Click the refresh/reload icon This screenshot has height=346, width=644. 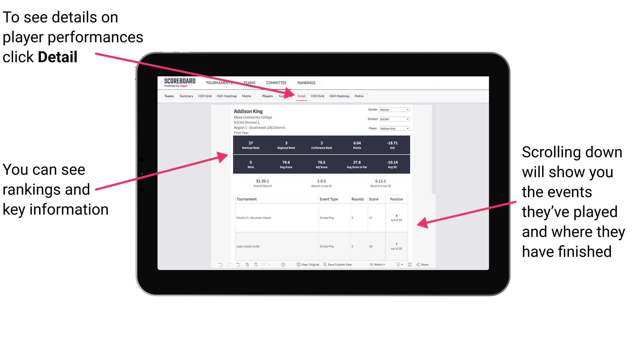tap(247, 266)
